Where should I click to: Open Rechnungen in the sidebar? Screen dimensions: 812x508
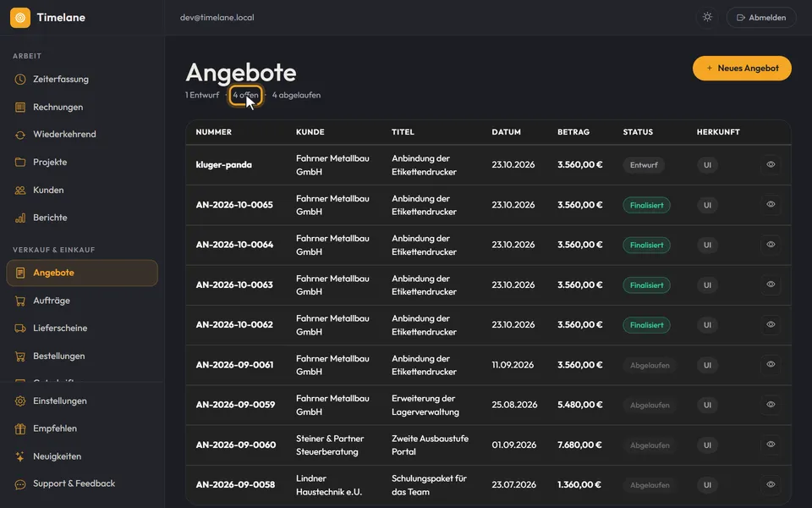pyautogui.click(x=82, y=108)
